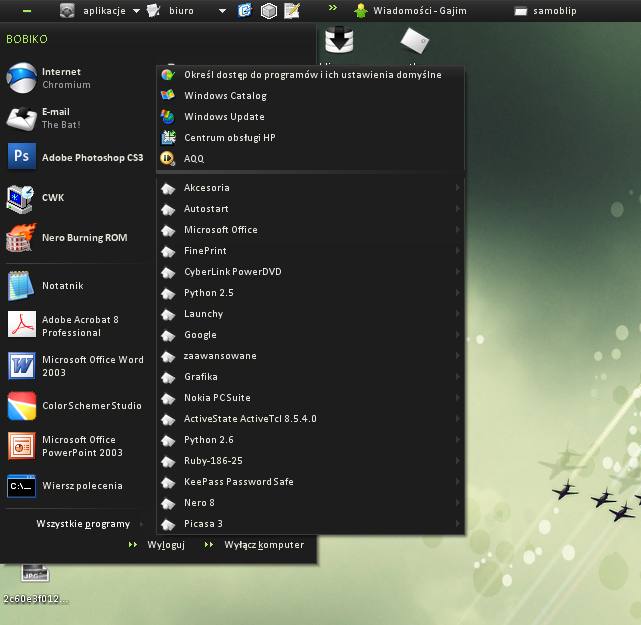
Task: Switch to Wiadomości - Gajim taskbar window
Action: click(x=410, y=11)
